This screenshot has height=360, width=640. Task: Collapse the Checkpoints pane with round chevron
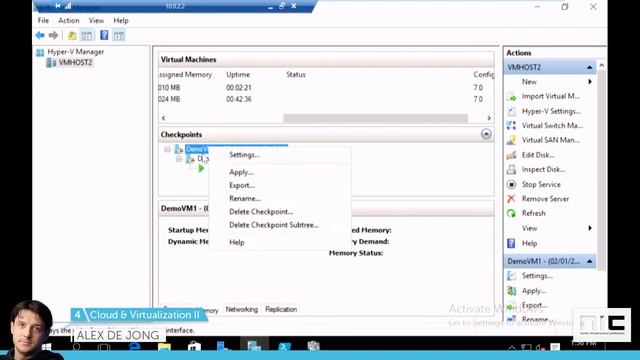486,134
